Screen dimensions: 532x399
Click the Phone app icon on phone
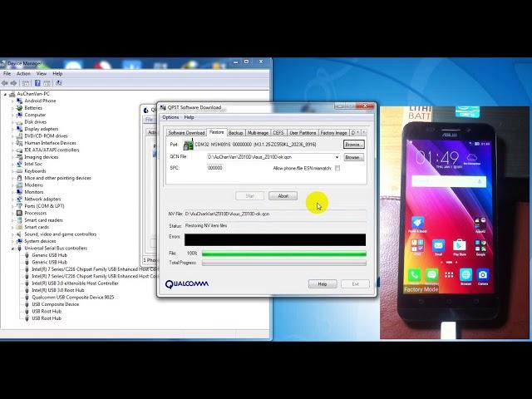pyautogui.click(x=414, y=274)
